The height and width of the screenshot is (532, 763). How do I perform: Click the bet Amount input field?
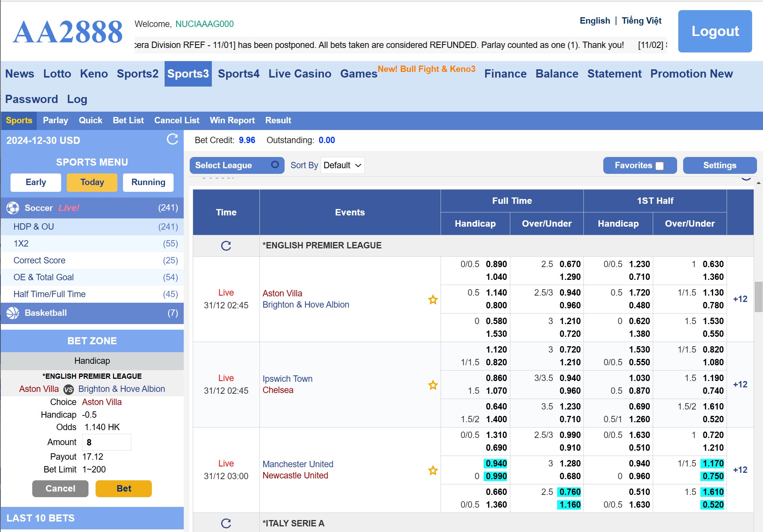tap(106, 442)
